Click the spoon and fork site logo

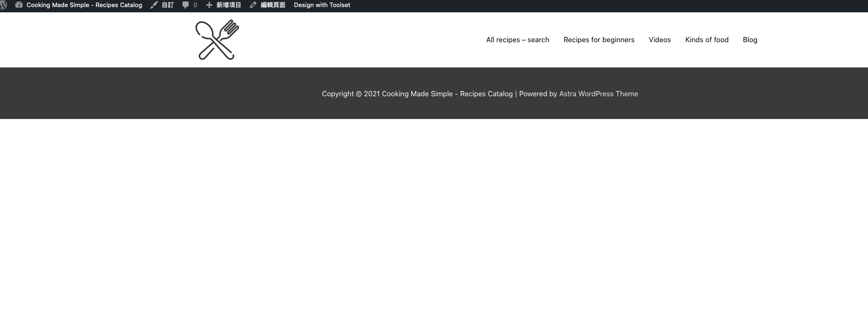[x=217, y=40]
